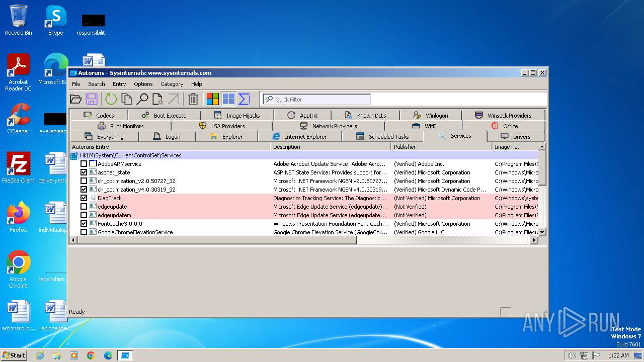Screen dimensions: 644x362
Task: Enable the edgeupdate entry checkbox
Action: 84,207
